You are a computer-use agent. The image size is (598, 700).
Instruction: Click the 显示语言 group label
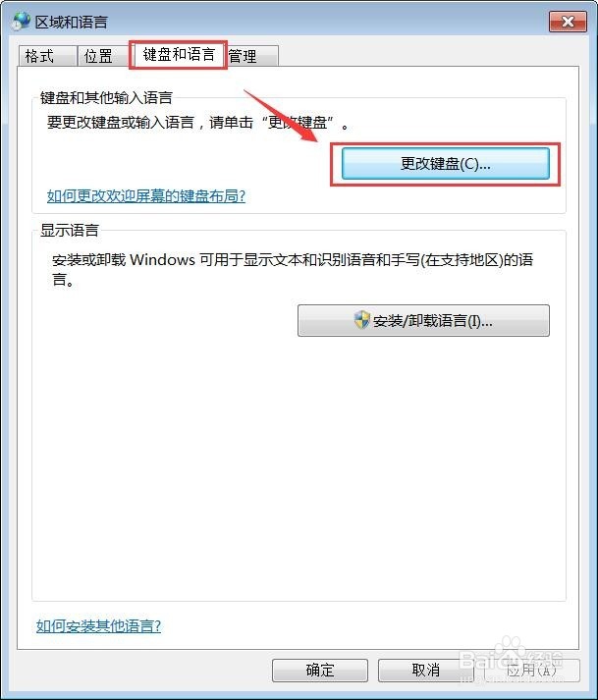69,230
